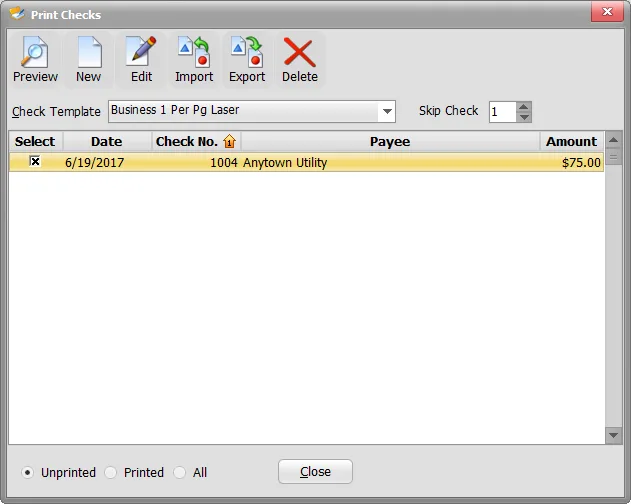The image size is (631, 504).
Task: Sort by the Payee column header
Action: click(390, 141)
